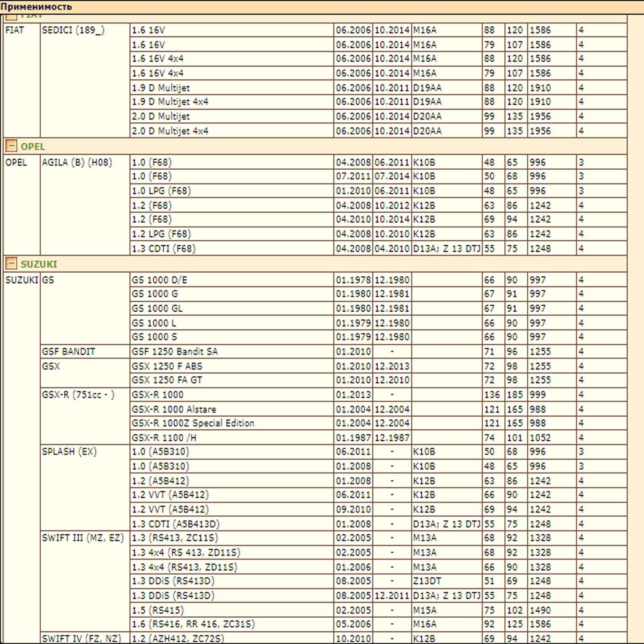Click the Применимость section header

coord(36,6)
